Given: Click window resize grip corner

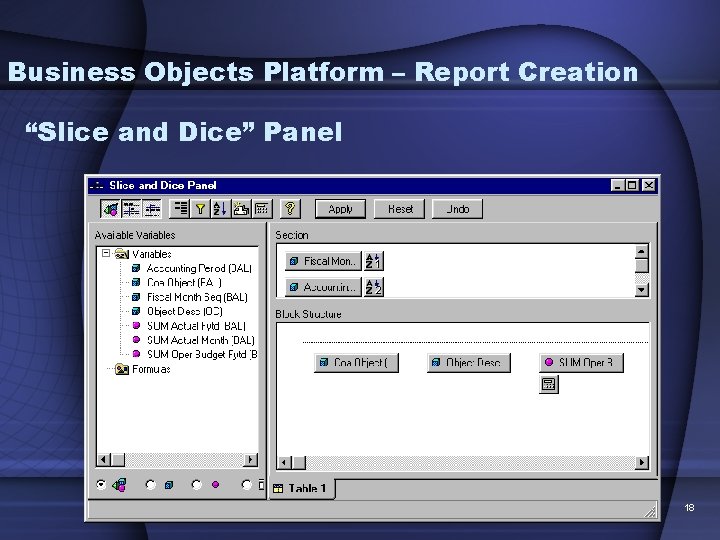Looking at the screenshot, I should point(650,512).
